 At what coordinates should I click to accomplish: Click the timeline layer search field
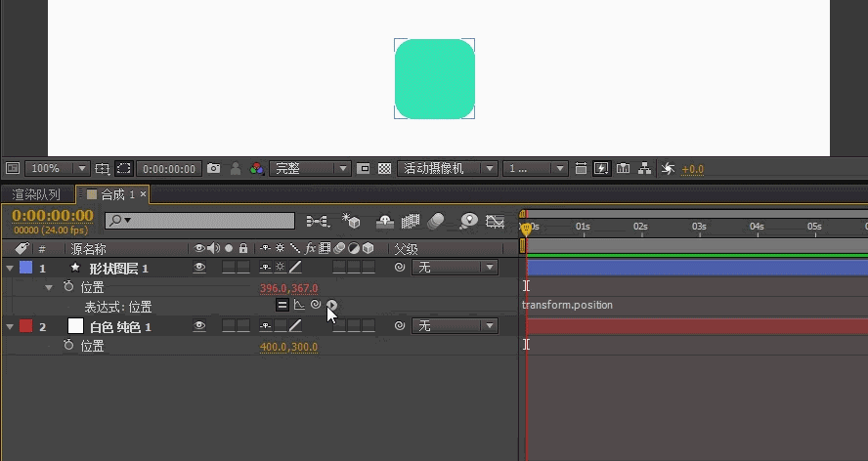pyautogui.click(x=199, y=221)
